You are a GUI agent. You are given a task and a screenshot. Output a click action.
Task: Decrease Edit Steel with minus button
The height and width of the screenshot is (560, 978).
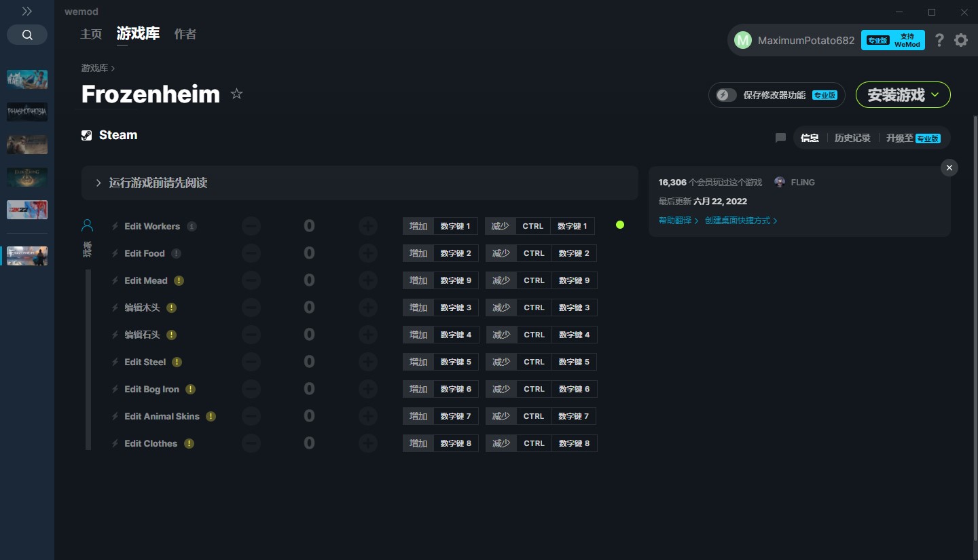click(251, 362)
